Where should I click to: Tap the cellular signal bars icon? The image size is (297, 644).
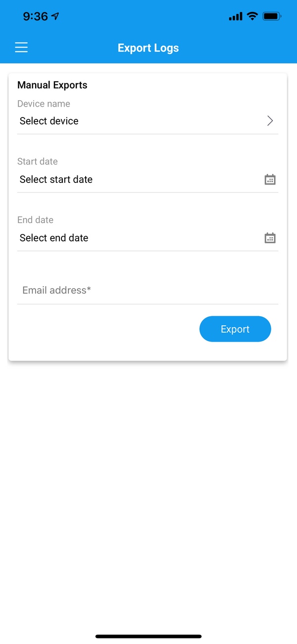pyautogui.click(x=236, y=17)
